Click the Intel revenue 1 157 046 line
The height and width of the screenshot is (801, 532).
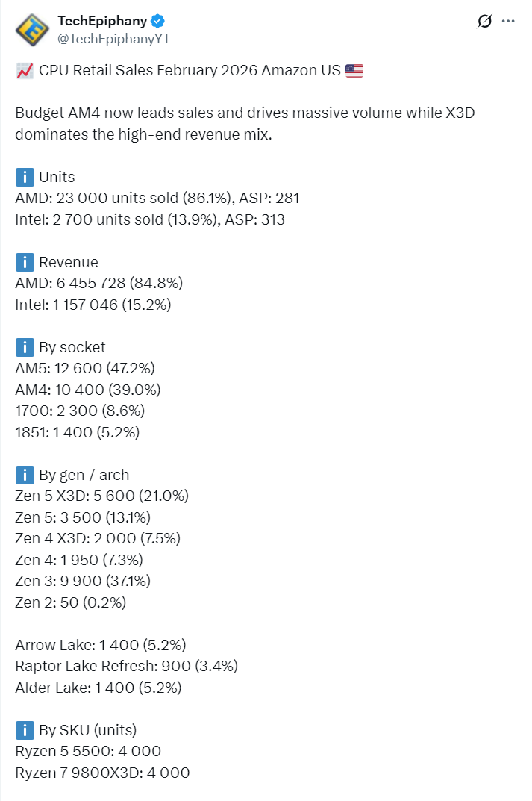coord(93,305)
